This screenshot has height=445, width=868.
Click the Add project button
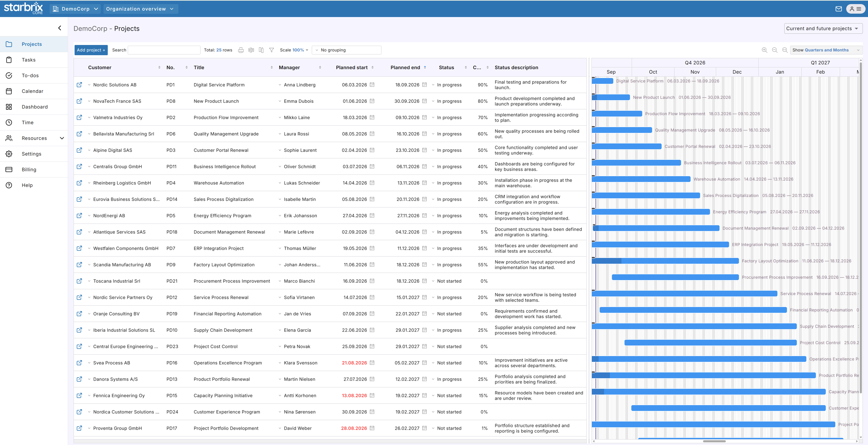91,50
